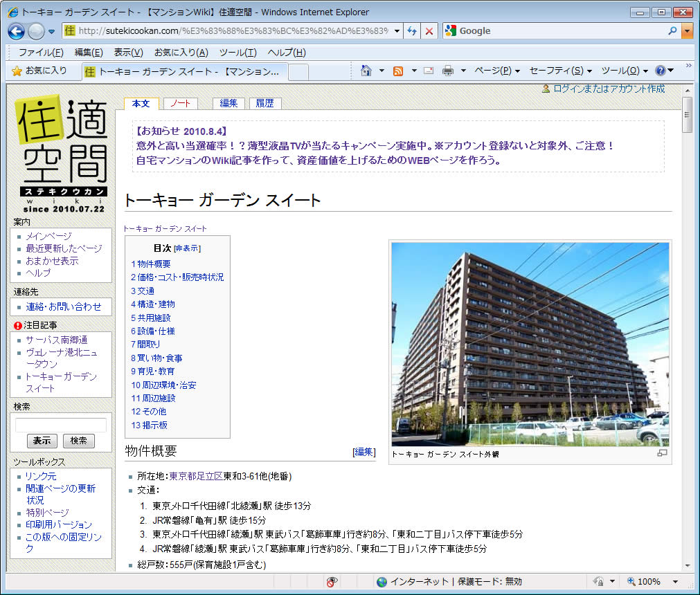The image size is (700, 595).
Task: Click the search magnifier icon beside Google box
Action: (672, 30)
